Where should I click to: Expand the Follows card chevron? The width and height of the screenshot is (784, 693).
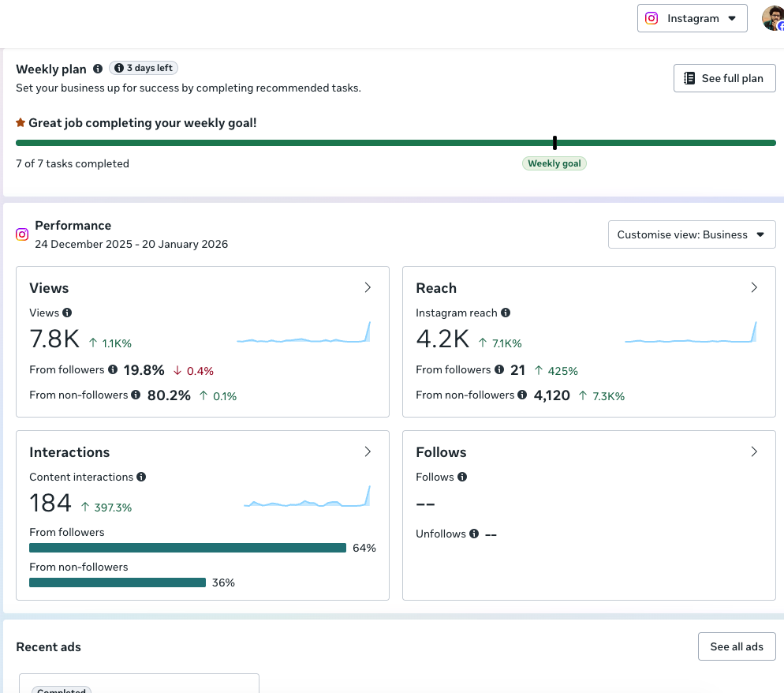754,451
